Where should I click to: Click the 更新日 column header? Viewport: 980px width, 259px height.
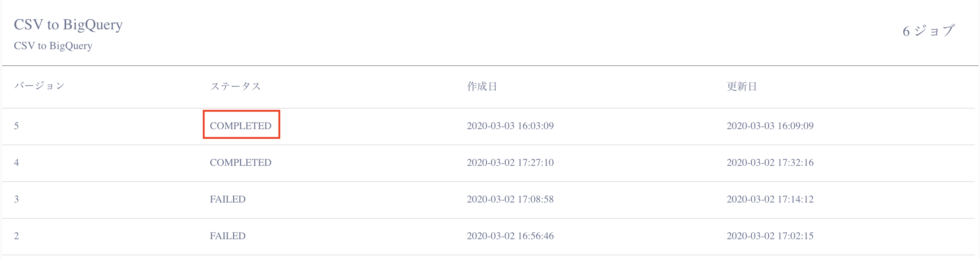click(x=741, y=86)
